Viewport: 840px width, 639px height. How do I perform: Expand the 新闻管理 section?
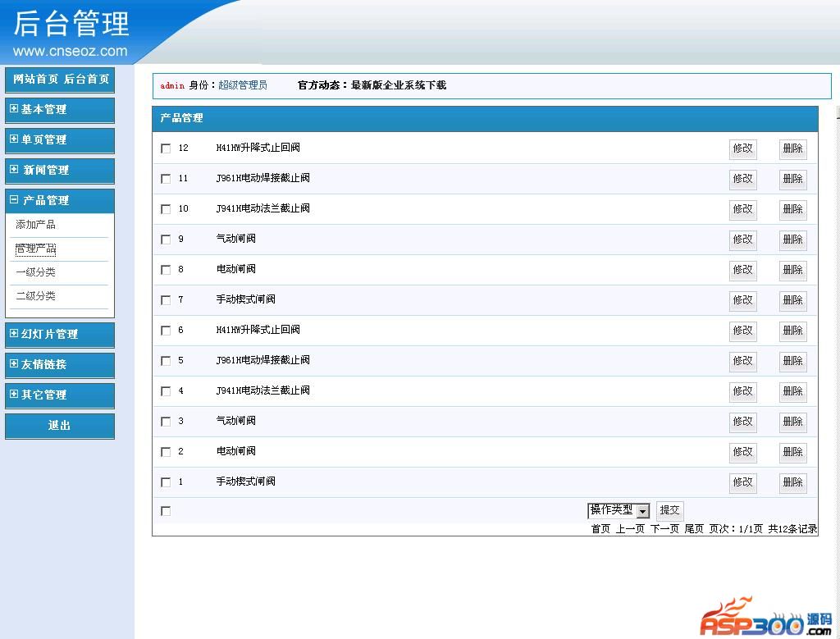pyautogui.click(x=59, y=171)
